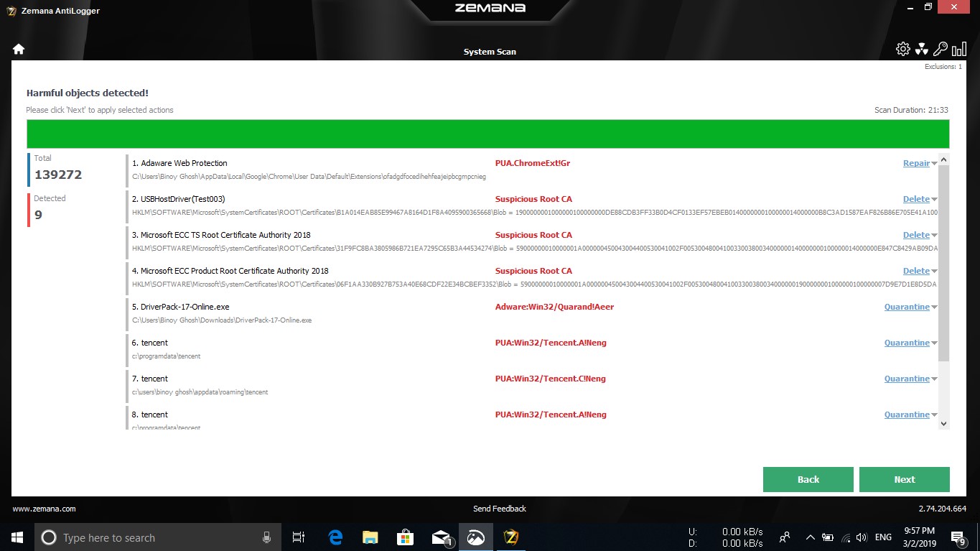Open action dropdown for USBHostDriver(Test003)

coord(935,200)
